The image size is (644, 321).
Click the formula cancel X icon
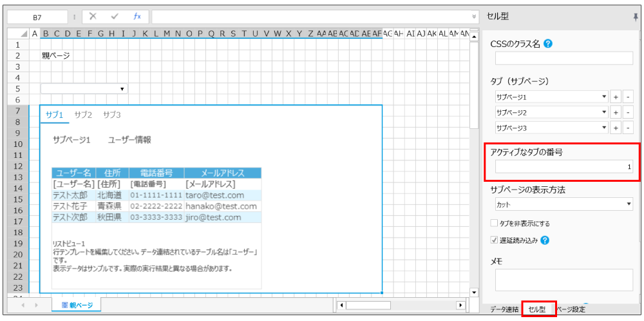click(93, 17)
